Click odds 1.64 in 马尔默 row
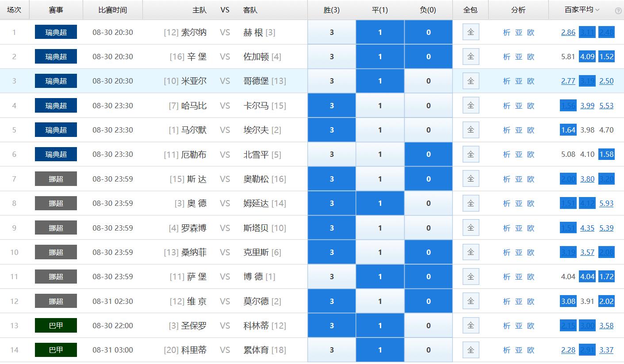 click(x=568, y=130)
